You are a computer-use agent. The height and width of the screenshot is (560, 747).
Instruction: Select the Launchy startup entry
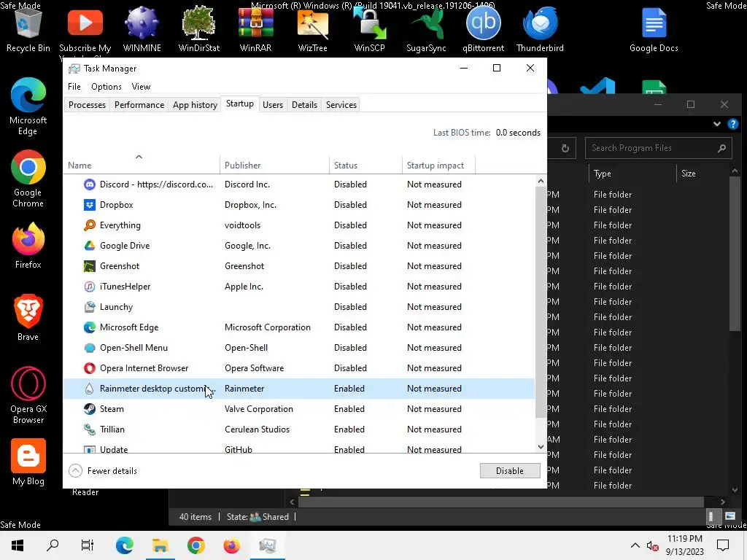click(x=298, y=307)
